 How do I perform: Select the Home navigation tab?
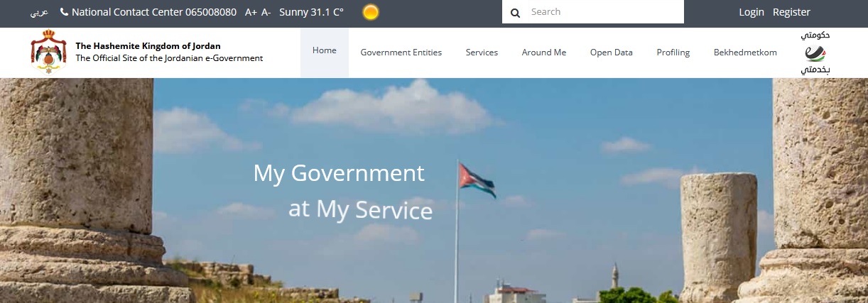pos(325,51)
